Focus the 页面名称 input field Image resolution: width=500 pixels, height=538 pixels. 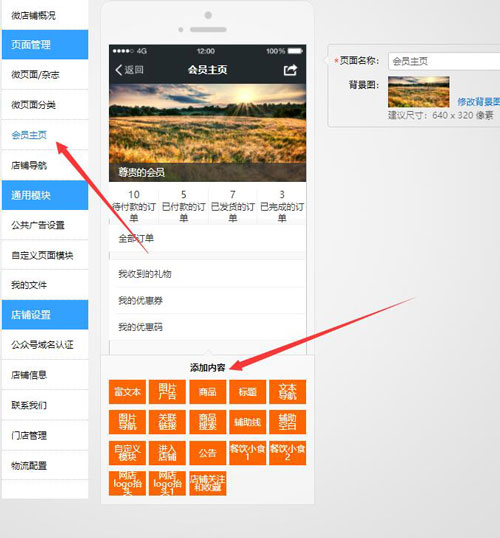point(444,61)
